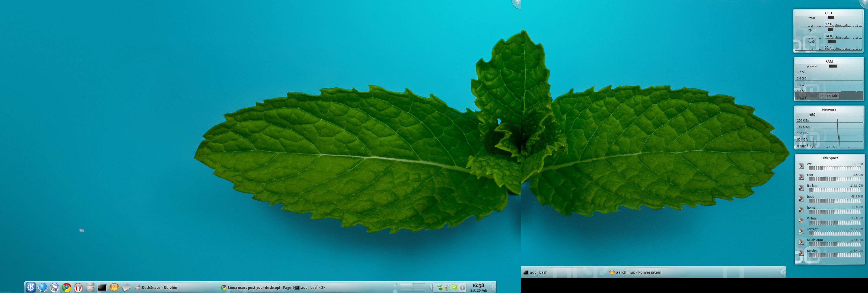
Task: Click the RAM widget title
Action: (x=829, y=61)
